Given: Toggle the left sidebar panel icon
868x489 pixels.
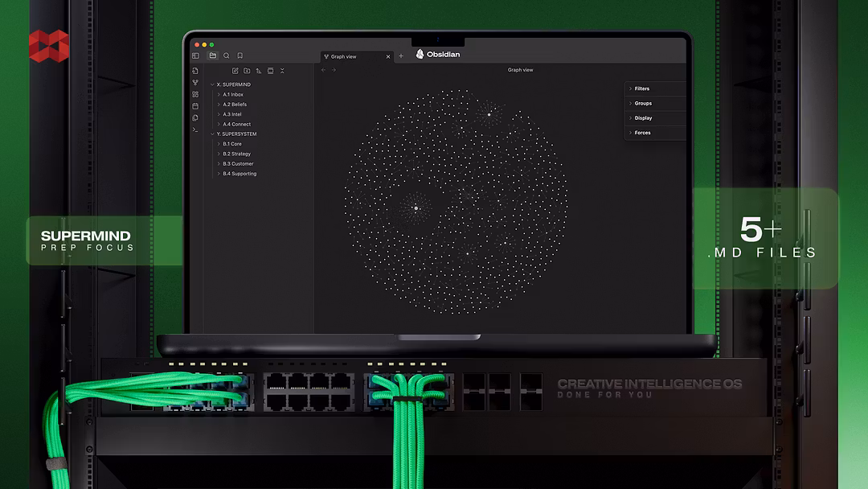Looking at the screenshot, I should [x=195, y=56].
